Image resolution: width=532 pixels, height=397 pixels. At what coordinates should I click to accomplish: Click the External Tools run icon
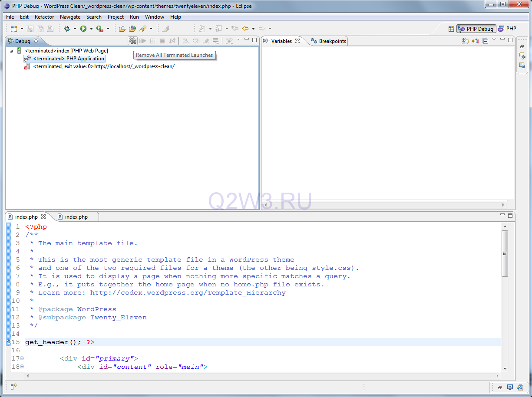[x=99, y=29]
